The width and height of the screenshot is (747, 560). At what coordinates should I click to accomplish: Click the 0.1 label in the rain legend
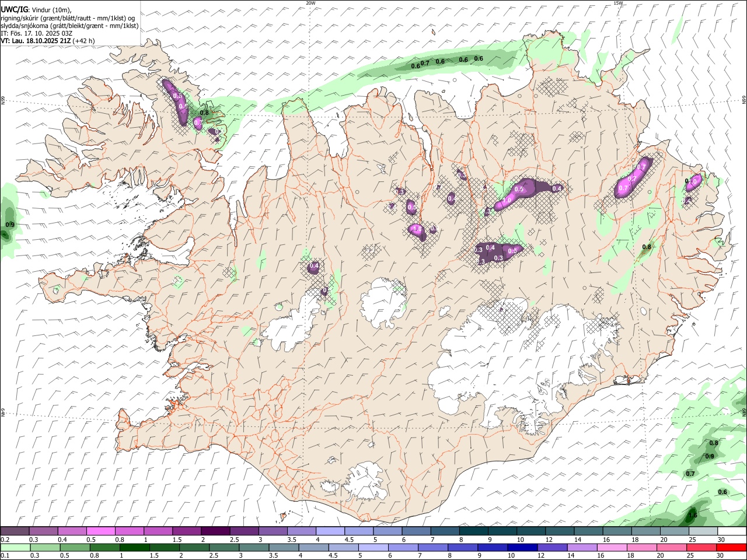pos(5,556)
